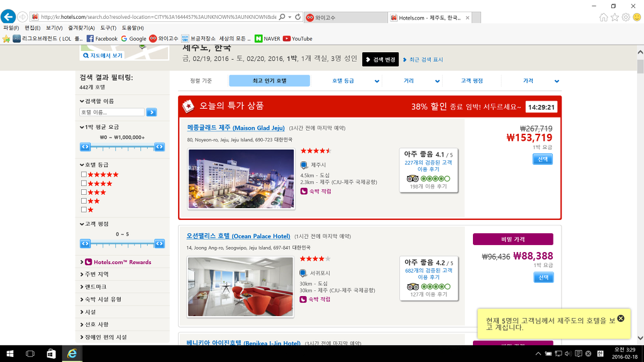Click the Internet Explorer taskbar icon
The image size is (644, 362).
(72, 353)
